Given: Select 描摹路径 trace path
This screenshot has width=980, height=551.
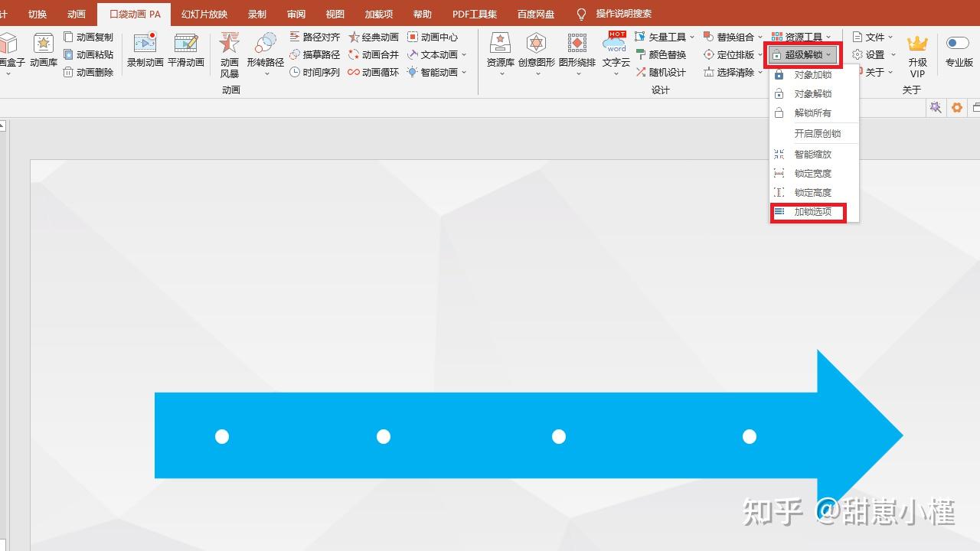Looking at the screenshot, I should click(x=315, y=54).
